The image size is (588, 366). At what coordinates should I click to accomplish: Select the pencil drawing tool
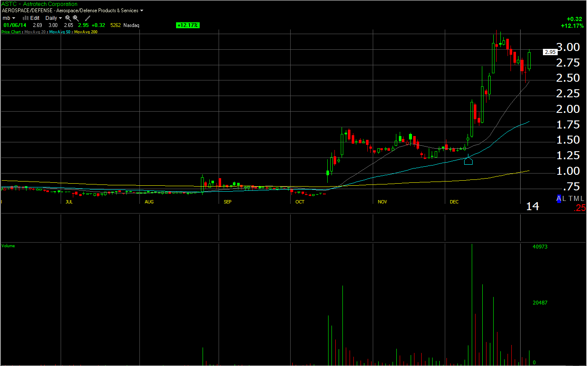point(88,18)
